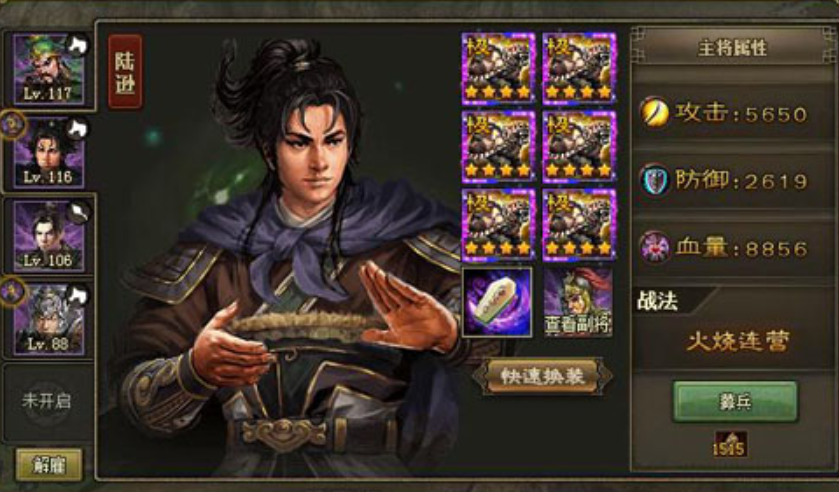Click the 血量 health stat icon

[655, 247]
